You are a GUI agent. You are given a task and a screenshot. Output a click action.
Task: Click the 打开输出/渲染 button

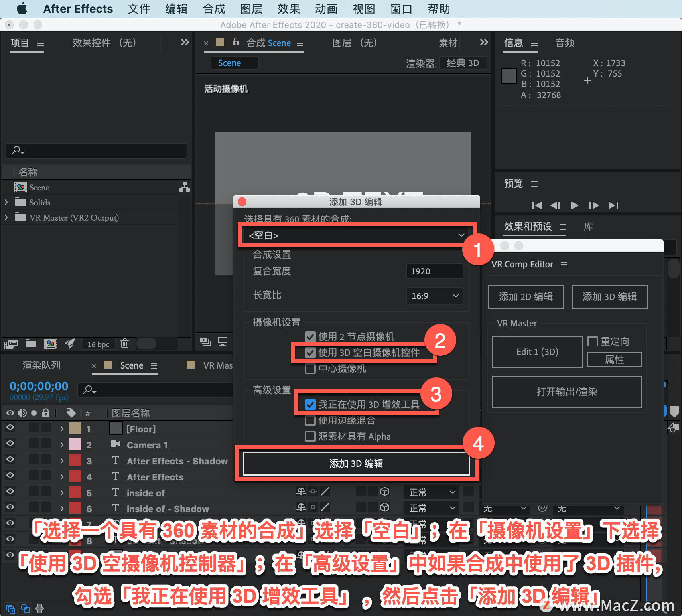(x=567, y=392)
